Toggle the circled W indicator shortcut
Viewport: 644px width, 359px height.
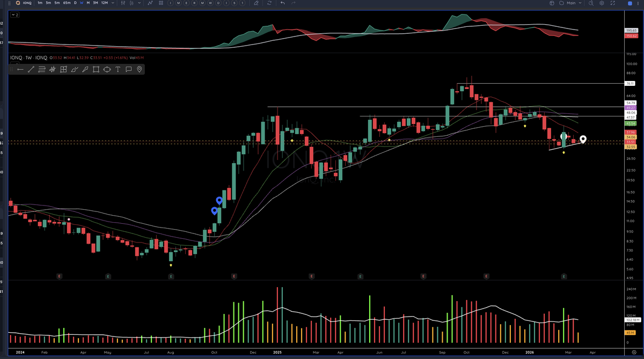tap(210, 3)
